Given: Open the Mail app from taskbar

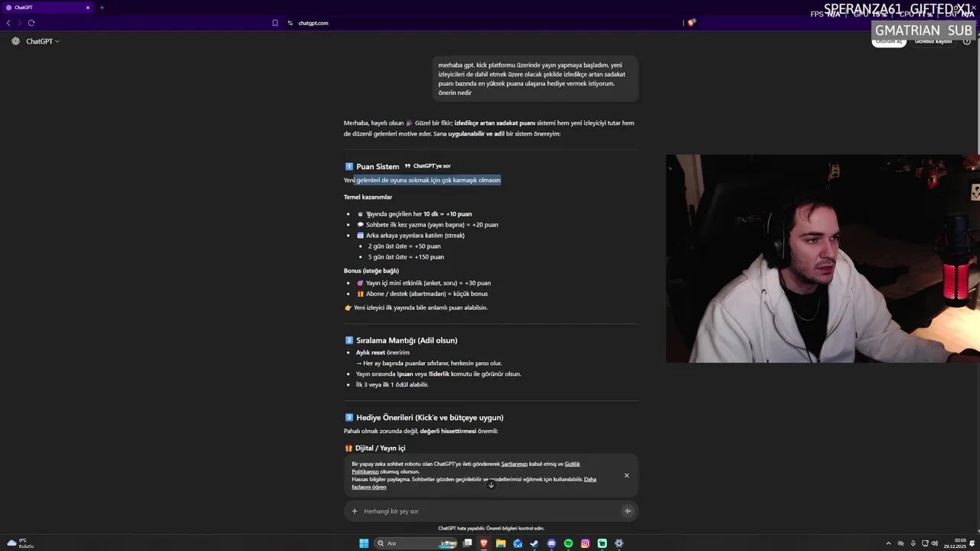Looking at the screenshot, I should point(518,543).
